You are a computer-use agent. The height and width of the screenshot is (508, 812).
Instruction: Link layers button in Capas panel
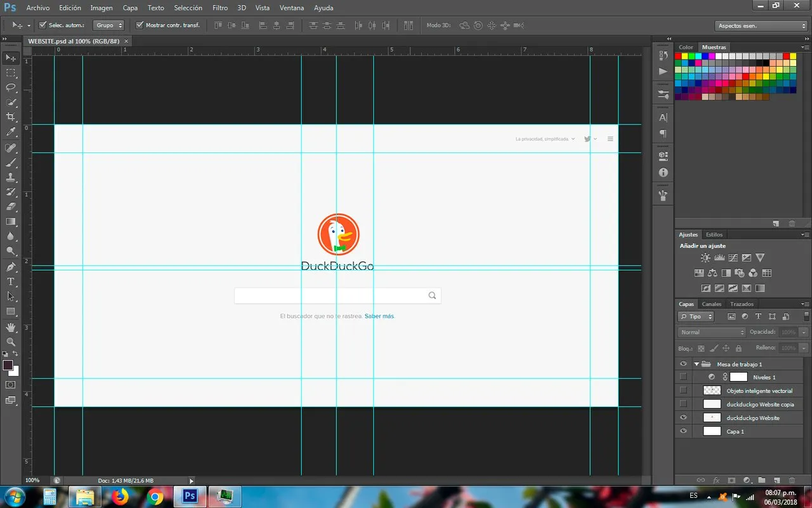[701, 480]
